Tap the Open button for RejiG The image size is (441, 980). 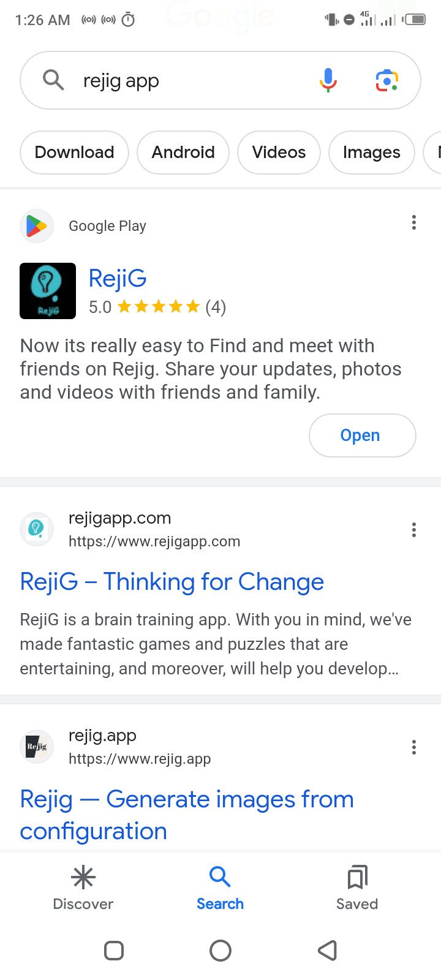tap(363, 435)
